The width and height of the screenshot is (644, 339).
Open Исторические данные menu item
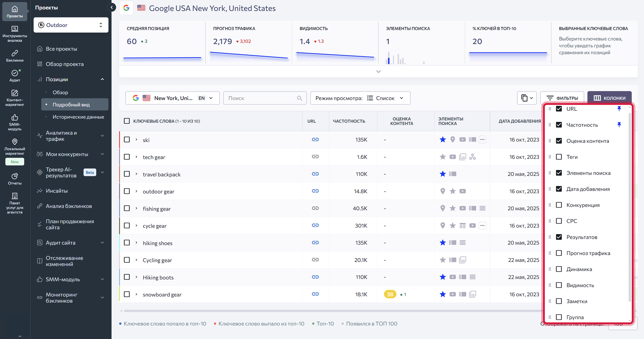coord(78,117)
